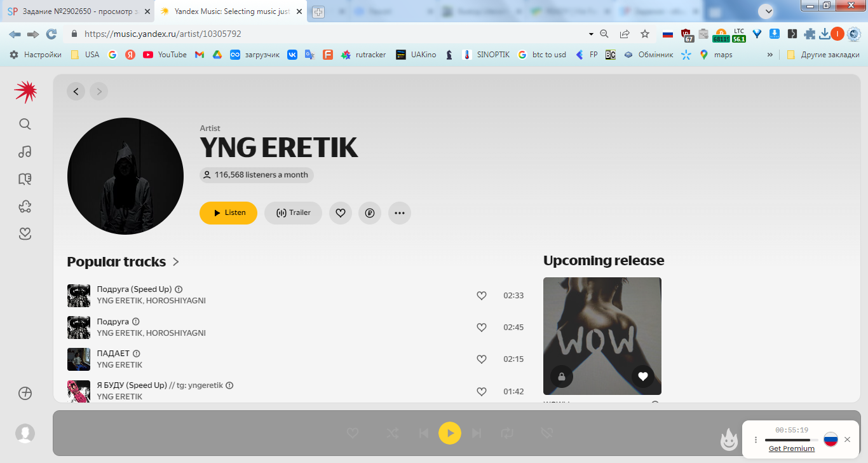Screen dimensions: 868x463
Task: Reload the page
Action: 51,34
